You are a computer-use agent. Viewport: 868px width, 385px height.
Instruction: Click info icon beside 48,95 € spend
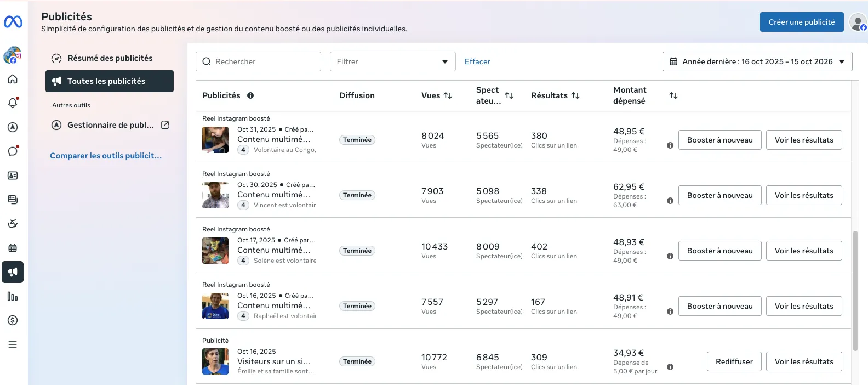[670, 145]
